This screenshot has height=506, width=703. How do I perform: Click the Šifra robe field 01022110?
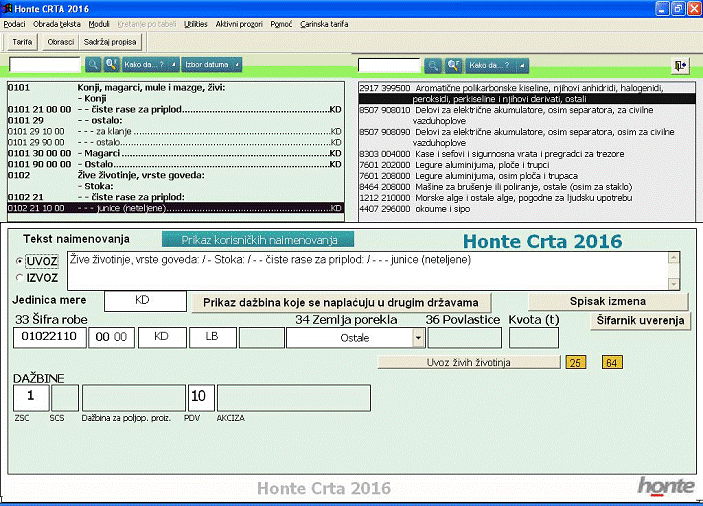[x=49, y=337]
